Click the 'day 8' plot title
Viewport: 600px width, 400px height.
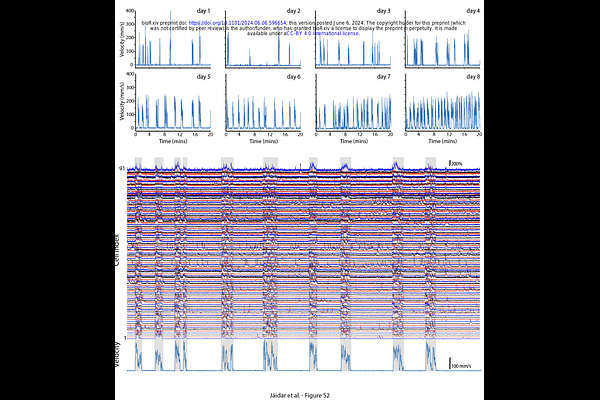click(473, 77)
